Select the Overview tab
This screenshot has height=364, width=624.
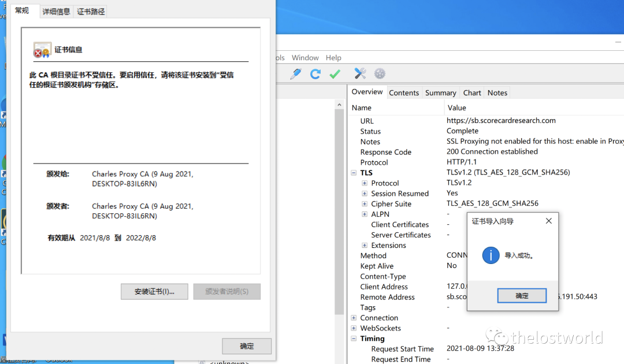367,92
